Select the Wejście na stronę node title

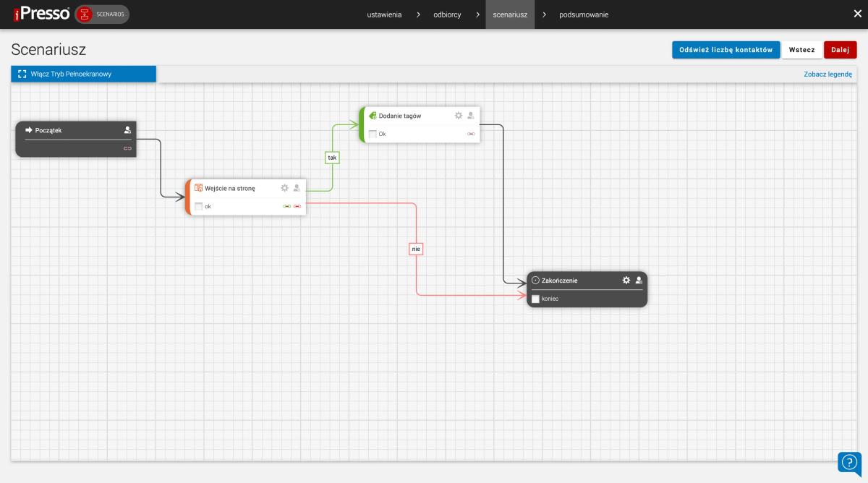coord(230,188)
